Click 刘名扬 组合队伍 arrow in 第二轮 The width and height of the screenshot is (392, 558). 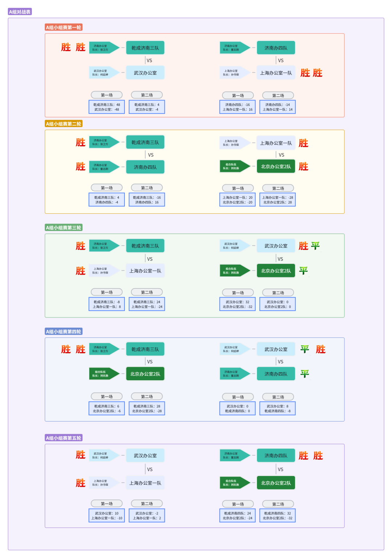point(235,167)
